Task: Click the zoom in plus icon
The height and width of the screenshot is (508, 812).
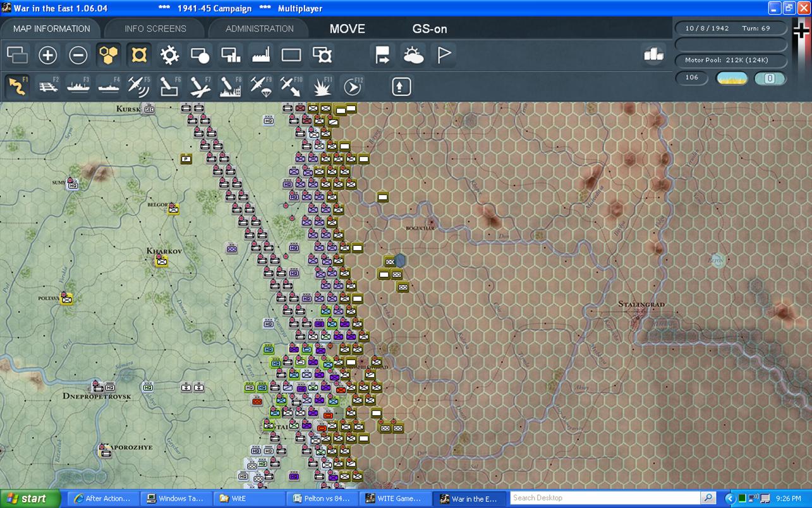Action: point(48,56)
